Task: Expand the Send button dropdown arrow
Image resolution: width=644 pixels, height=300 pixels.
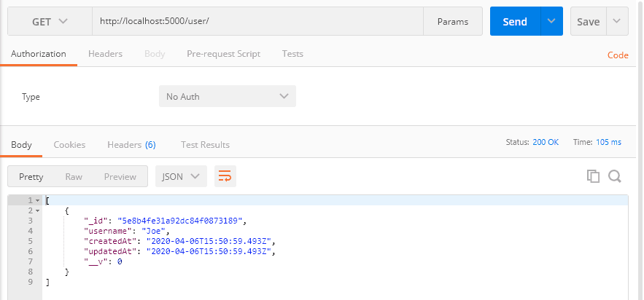Action: click(x=551, y=22)
